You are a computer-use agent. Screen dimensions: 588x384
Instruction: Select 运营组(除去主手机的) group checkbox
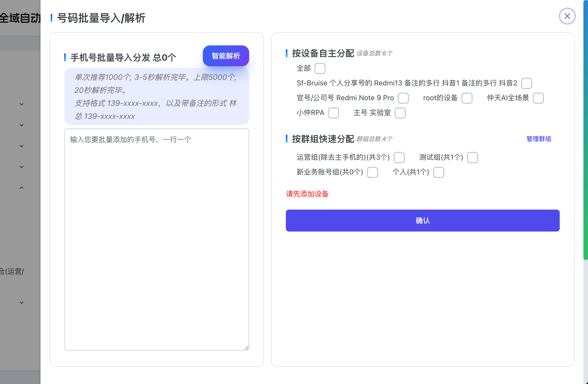399,158
